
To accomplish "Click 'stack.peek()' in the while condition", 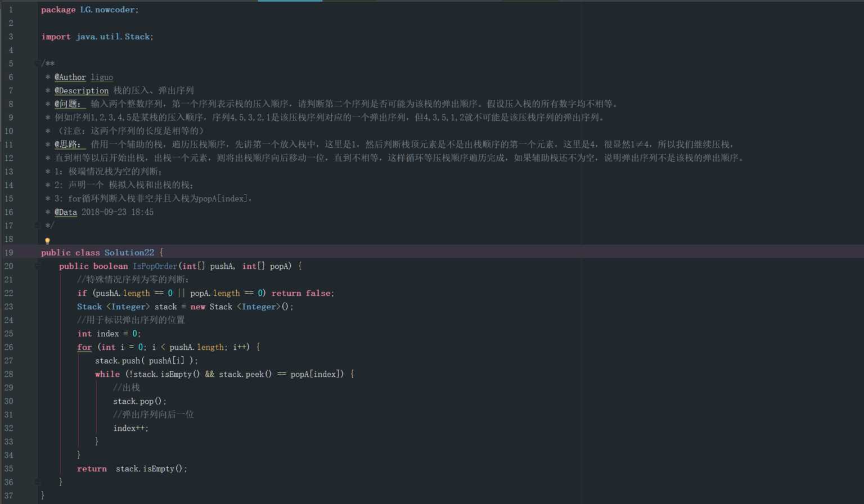I will coord(245,374).
